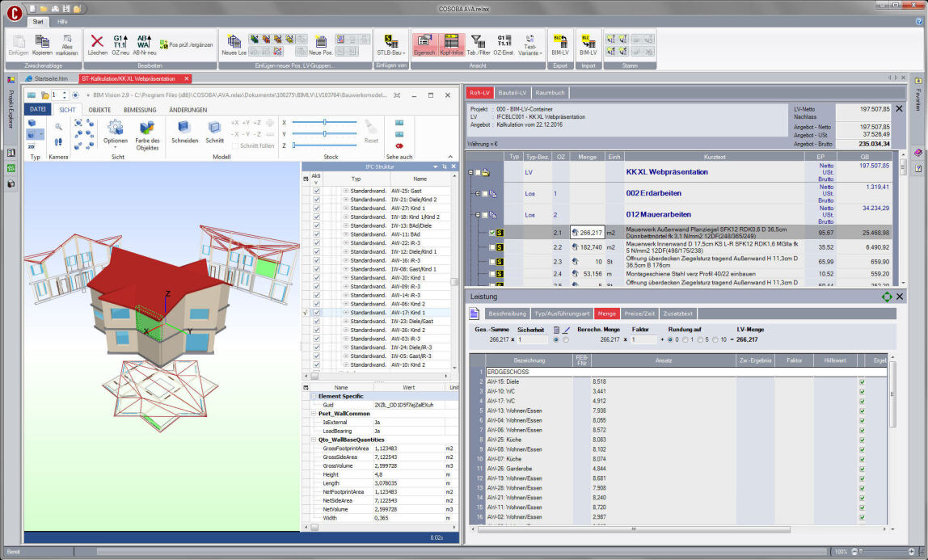The height and width of the screenshot is (560, 928).
Task: Click the document icon beside the Beschreibung tab
Action: (474, 314)
